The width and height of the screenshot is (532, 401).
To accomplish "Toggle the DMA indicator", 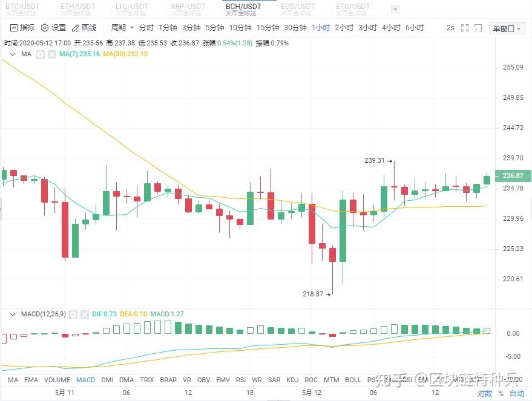I will pos(126,380).
